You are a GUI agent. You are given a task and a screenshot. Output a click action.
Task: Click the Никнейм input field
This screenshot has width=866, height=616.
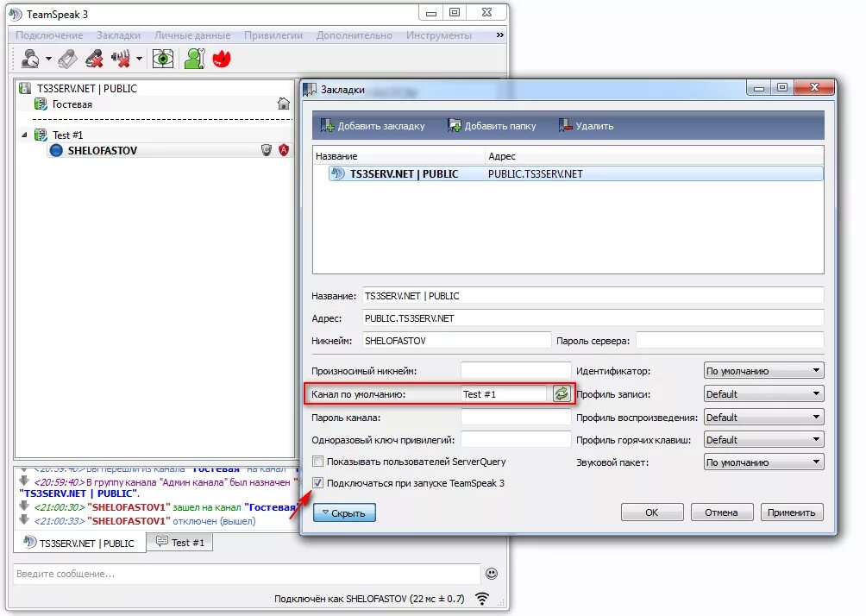point(457,341)
